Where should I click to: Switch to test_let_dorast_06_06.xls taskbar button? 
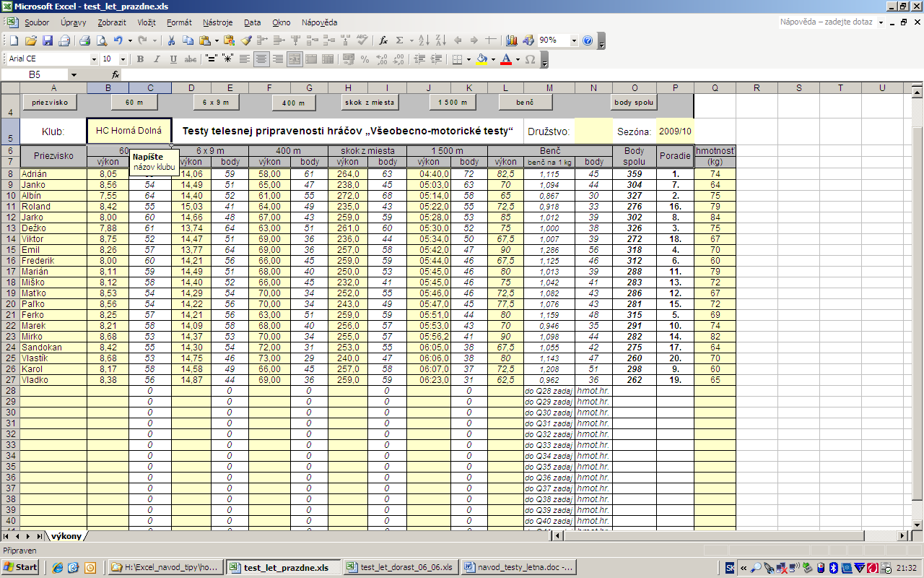(x=400, y=567)
